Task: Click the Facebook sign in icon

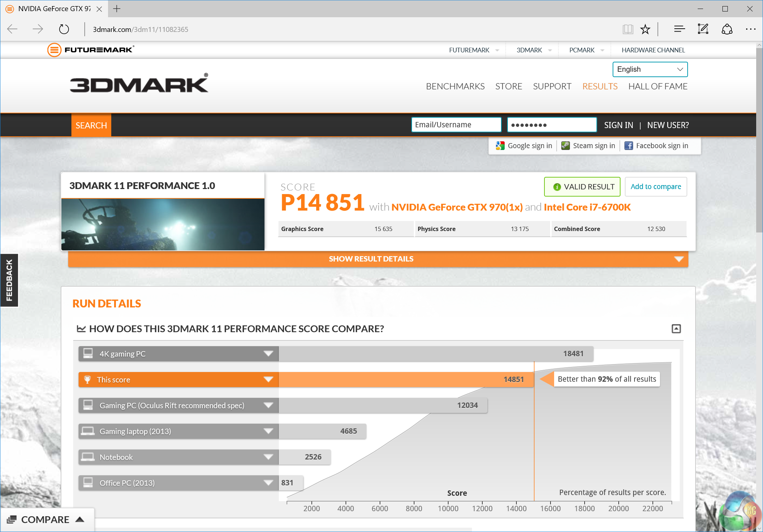Action: (x=629, y=146)
